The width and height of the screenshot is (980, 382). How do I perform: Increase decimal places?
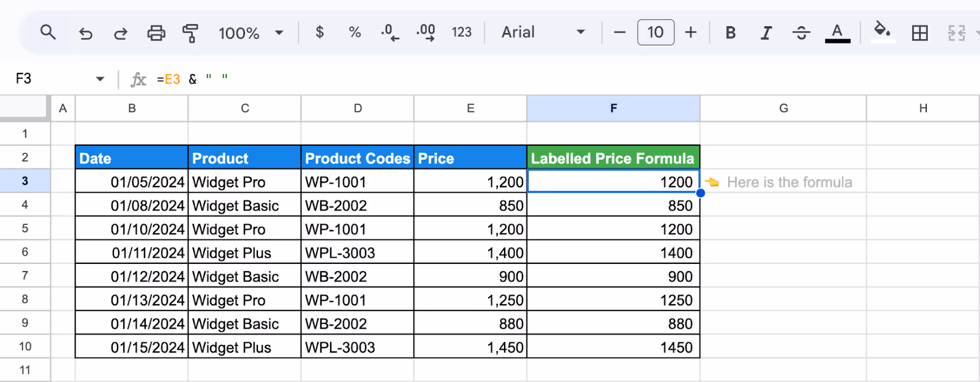click(x=426, y=32)
